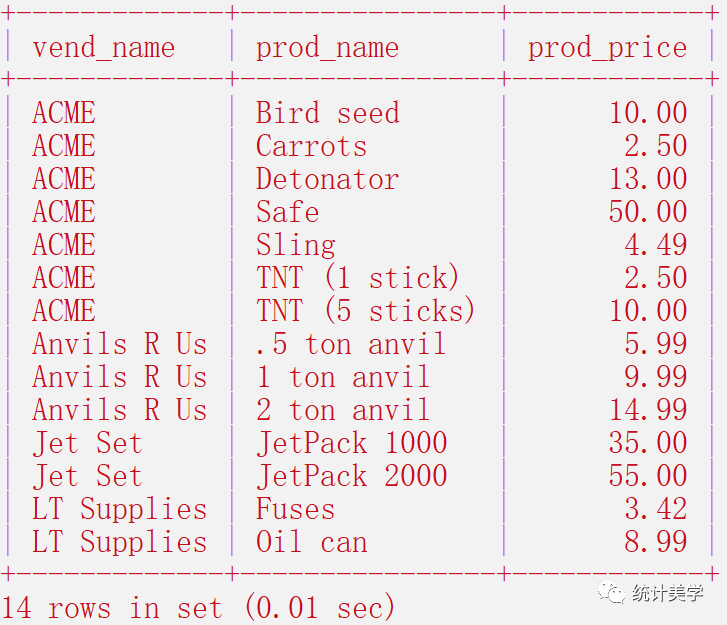Select the Sling product cell
Viewport: 727px width, 625px height.
pyautogui.click(x=295, y=245)
